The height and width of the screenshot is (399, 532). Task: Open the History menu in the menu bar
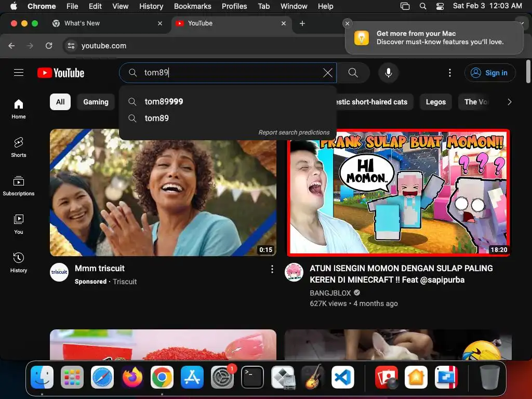(151, 6)
